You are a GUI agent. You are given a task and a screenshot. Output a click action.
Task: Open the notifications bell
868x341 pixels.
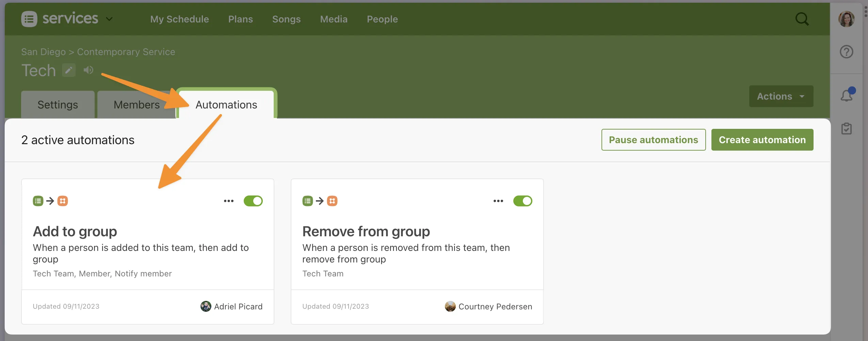846,96
